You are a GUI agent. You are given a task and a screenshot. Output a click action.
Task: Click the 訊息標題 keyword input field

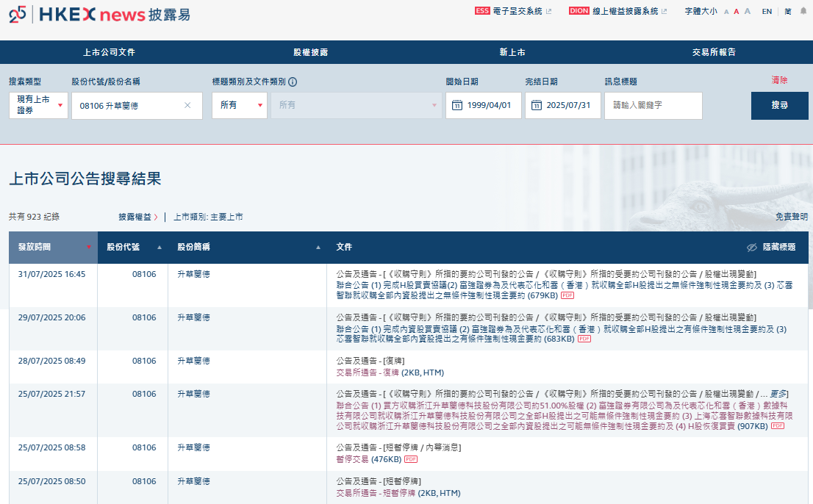click(x=654, y=106)
